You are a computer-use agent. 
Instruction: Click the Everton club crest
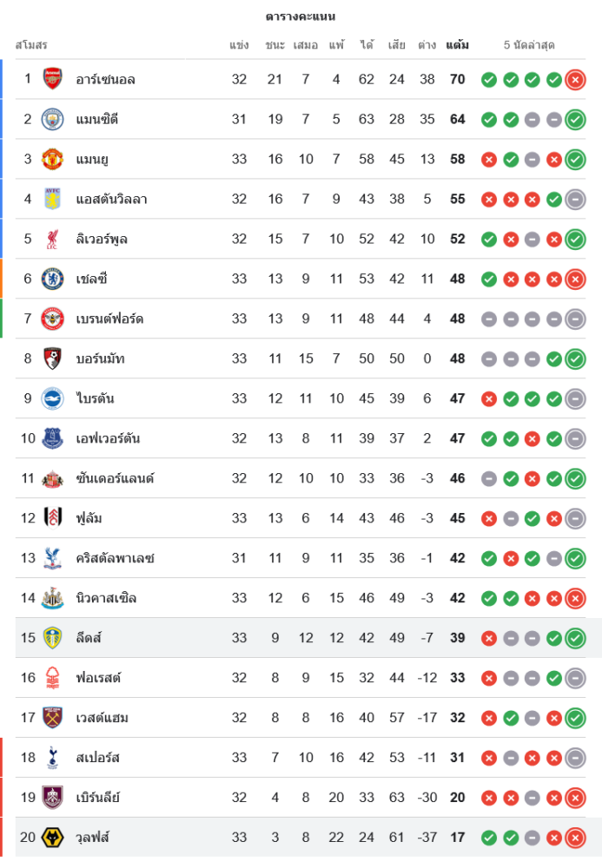click(53, 438)
